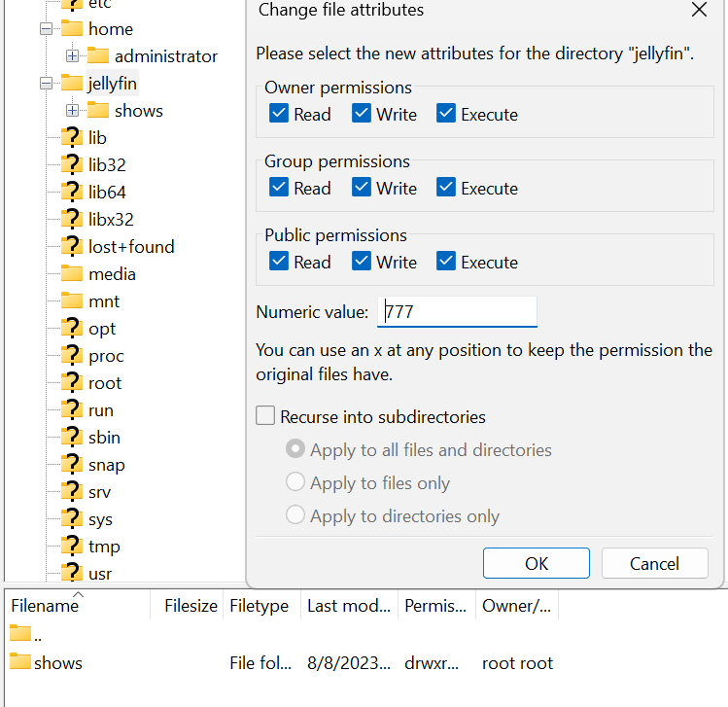Screen dimensions: 728x707
Task: Click the media folder icon
Action: (x=72, y=274)
